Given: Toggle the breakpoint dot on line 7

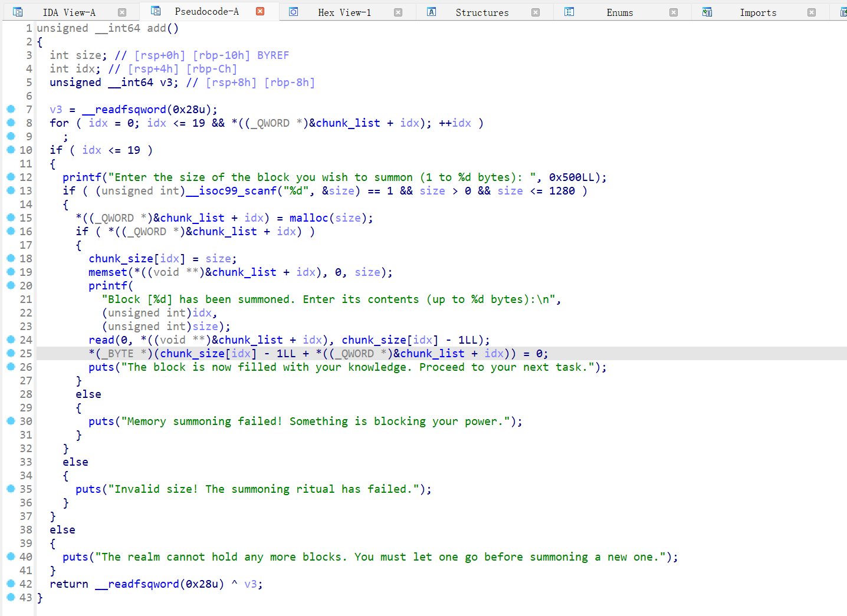Looking at the screenshot, I should coord(11,109).
